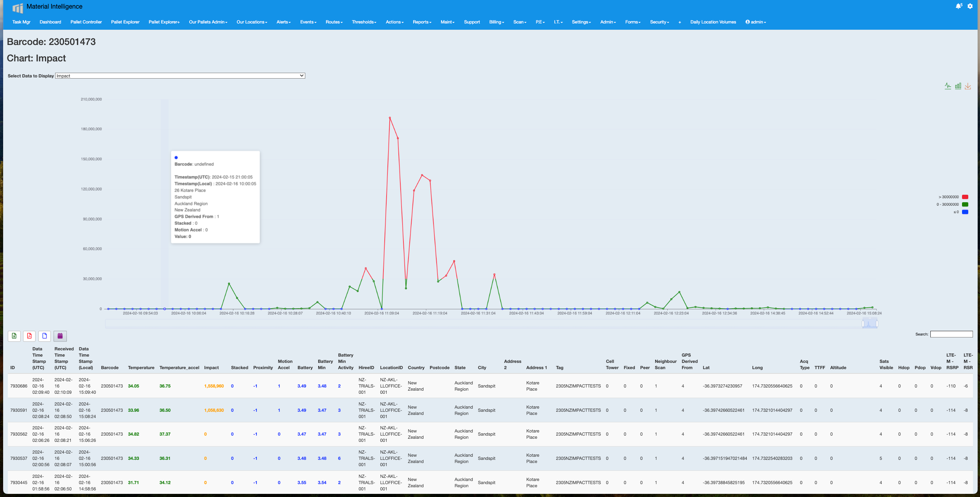Sort by Battery column header
Image resolution: width=980 pixels, height=497 pixels.
click(305, 368)
